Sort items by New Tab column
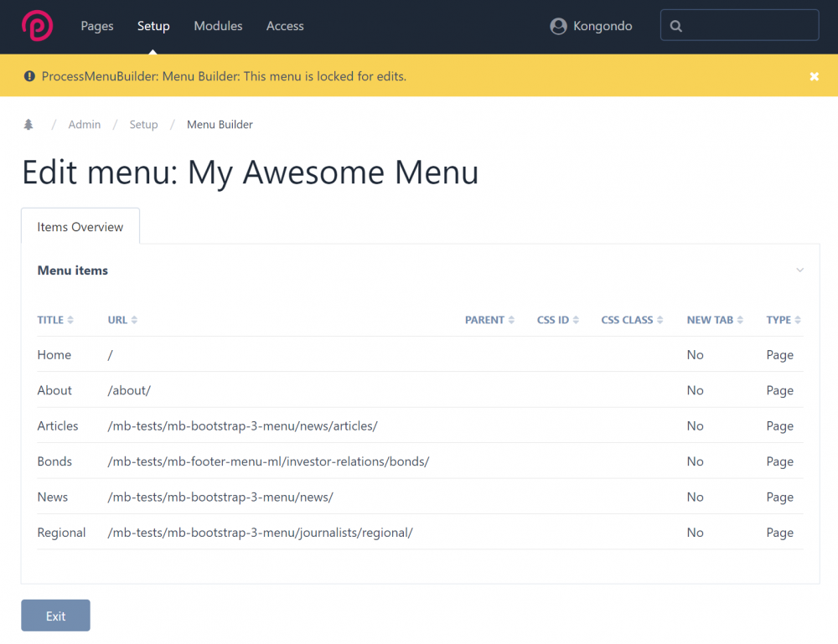The width and height of the screenshot is (838, 644). coord(715,320)
